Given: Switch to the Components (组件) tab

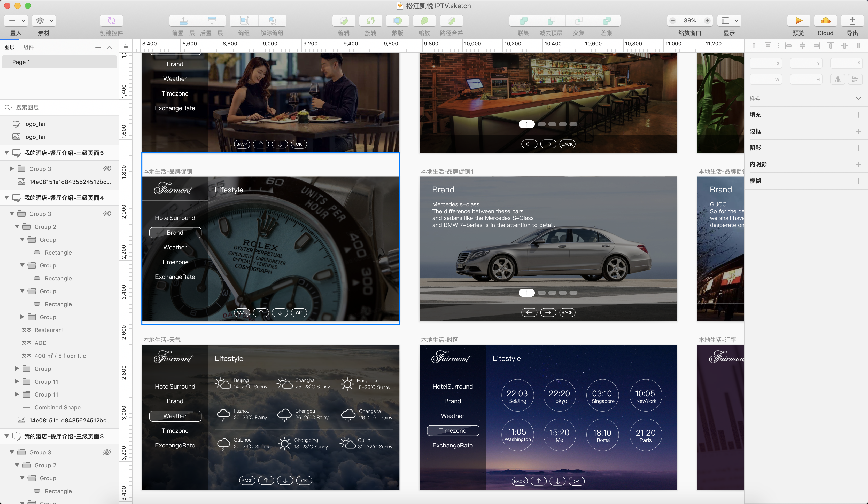Looking at the screenshot, I should click(28, 47).
